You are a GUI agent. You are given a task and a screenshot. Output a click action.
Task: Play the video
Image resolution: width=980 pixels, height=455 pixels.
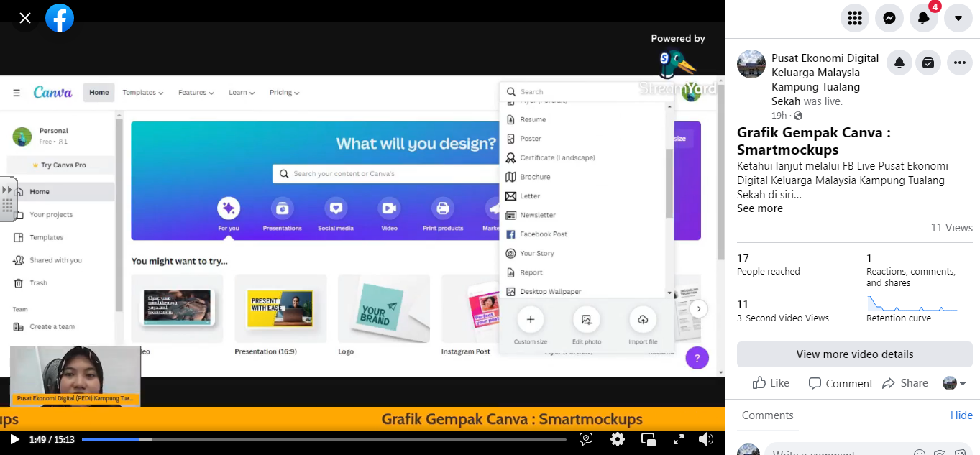point(14,439)
